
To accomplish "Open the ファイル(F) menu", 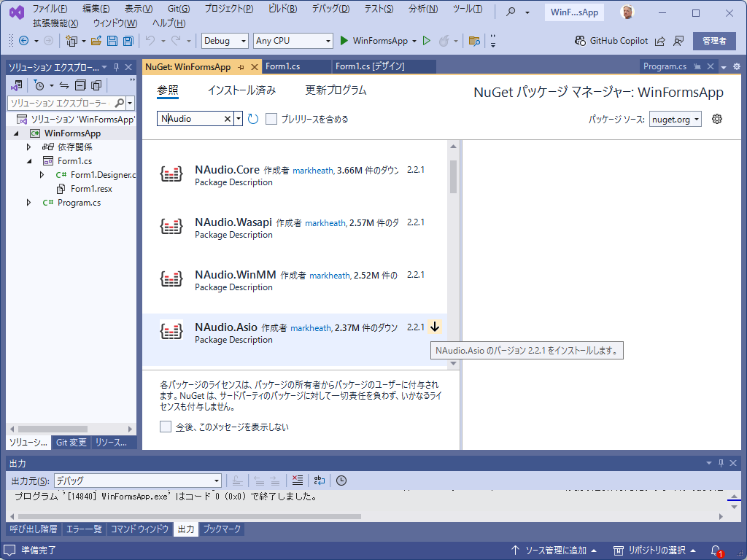I will (50, 9).
